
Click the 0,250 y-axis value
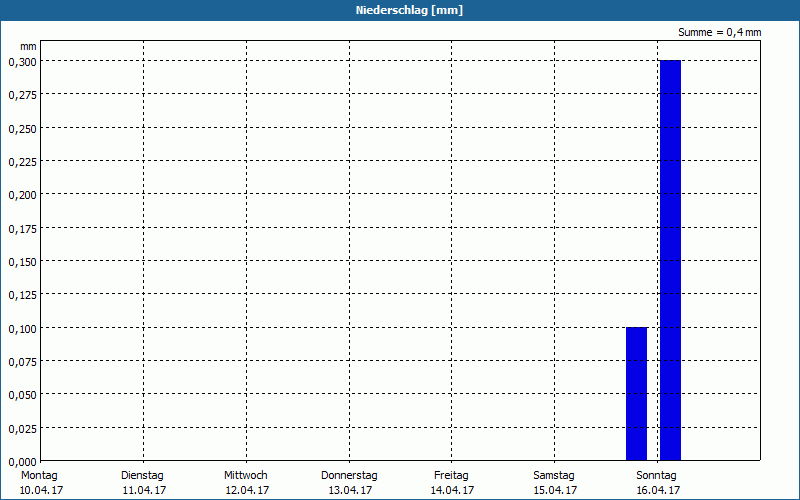click(x=23, y=129)
